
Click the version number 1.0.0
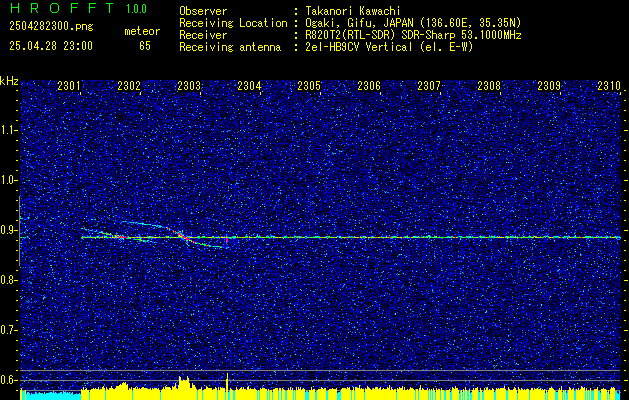[x=136, y=9]
